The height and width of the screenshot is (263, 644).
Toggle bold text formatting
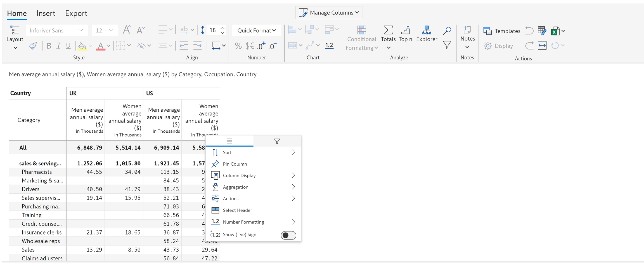pos(49,46)
